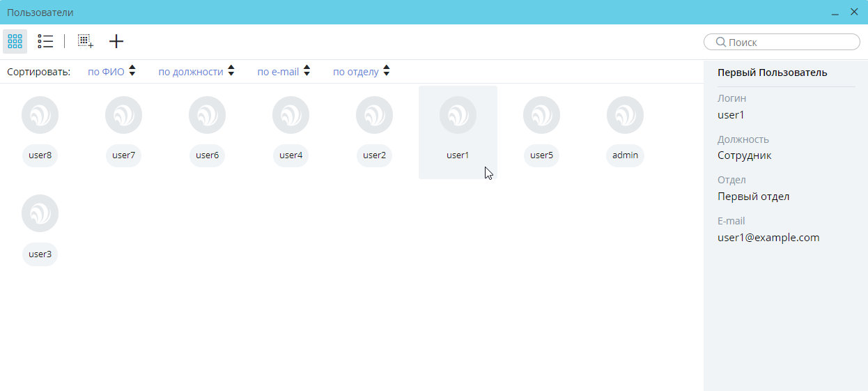Click the multi-select add icon
868x391 pixels.
coord(85,42)
